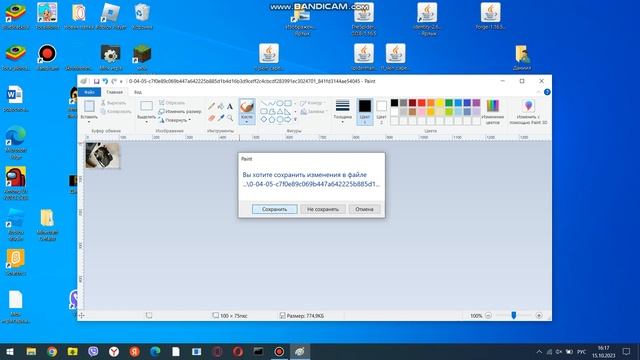
Task: Open the notification center icon
Action: (x=626, y=351)
